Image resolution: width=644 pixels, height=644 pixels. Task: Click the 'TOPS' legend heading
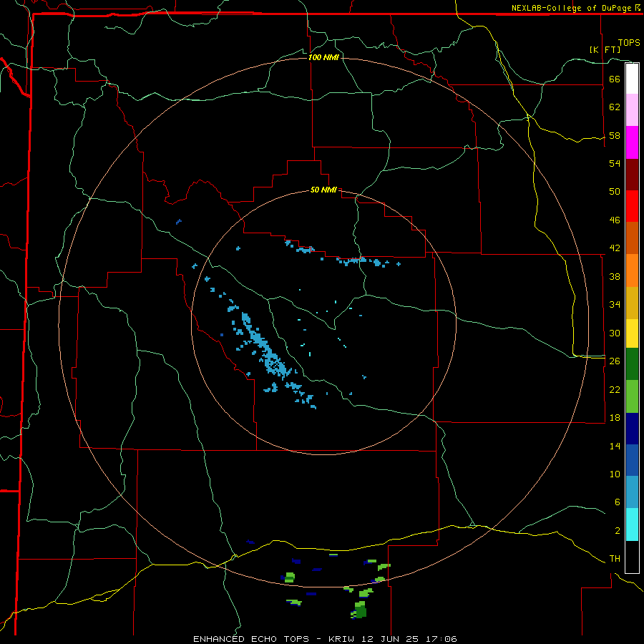pyautogui.click(x=629, y=43)
